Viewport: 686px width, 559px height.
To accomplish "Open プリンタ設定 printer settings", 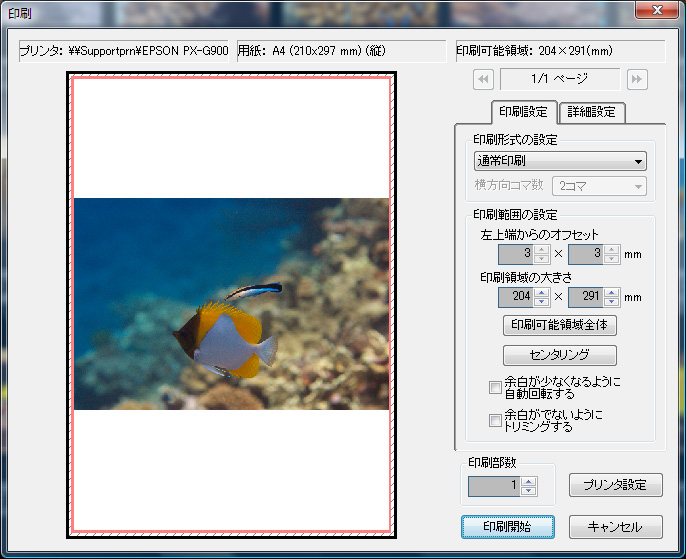I will (x=616, y=485).
